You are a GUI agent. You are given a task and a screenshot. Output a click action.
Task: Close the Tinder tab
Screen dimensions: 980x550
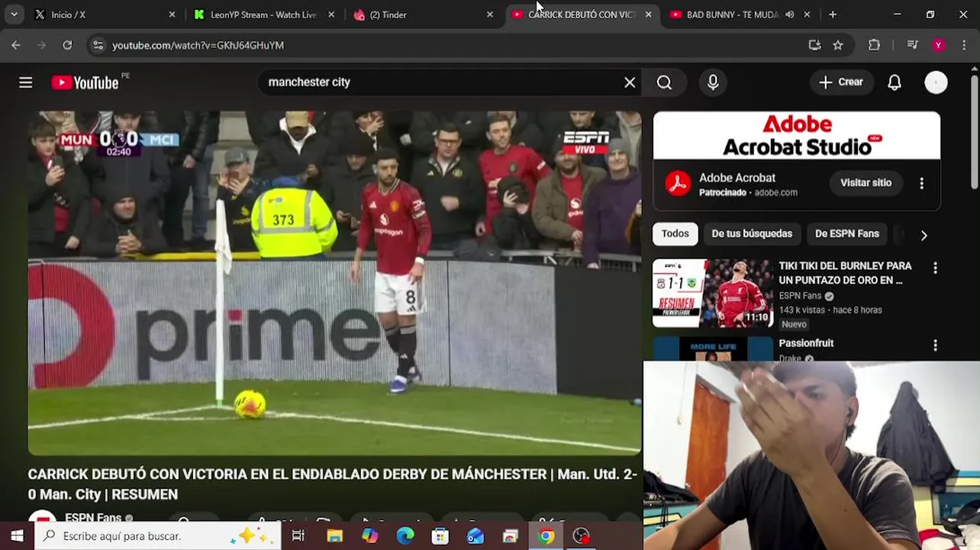489,15
